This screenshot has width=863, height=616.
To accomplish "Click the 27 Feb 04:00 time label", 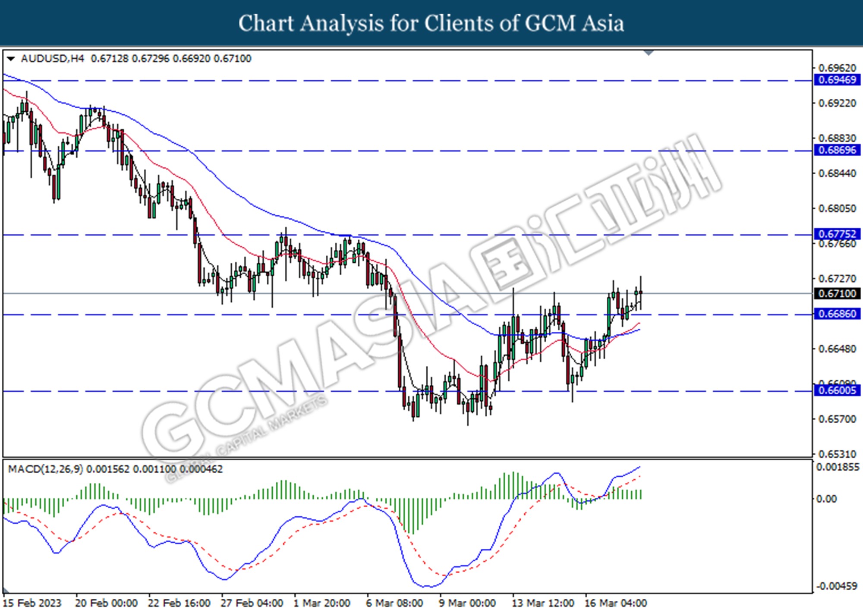I will click(x=252, y=603).
